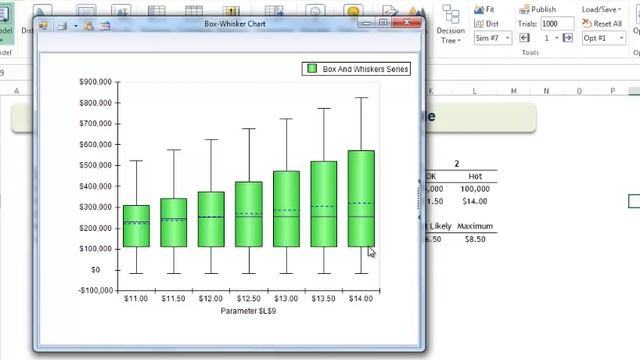
Task: Click the -$100,000 y-axis label
Action: pyautogui.click(x=96, y=290)
